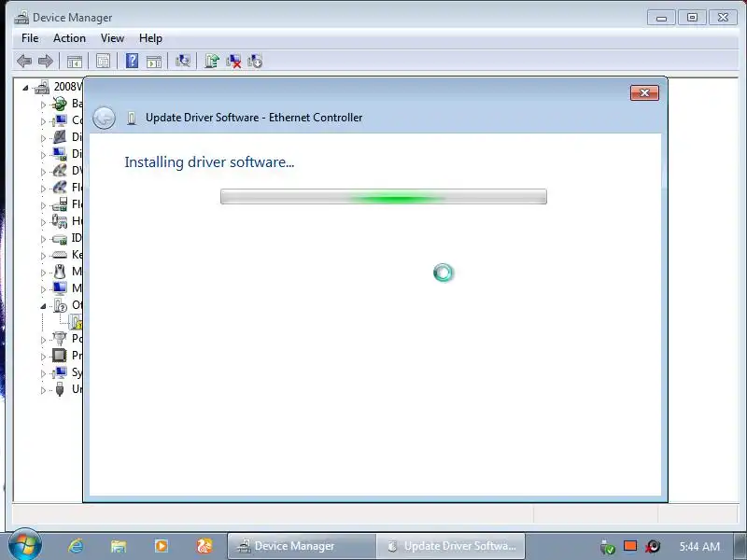747x560 pixels.
Task: Click the Update Driver Software toolbar icon
Action: tap(212, 61)
